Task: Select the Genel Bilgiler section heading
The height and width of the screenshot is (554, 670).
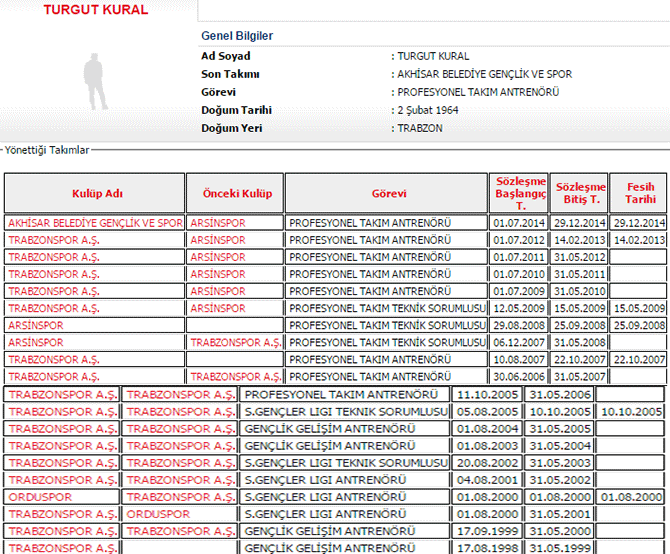Action: click(x=237, y=36)
